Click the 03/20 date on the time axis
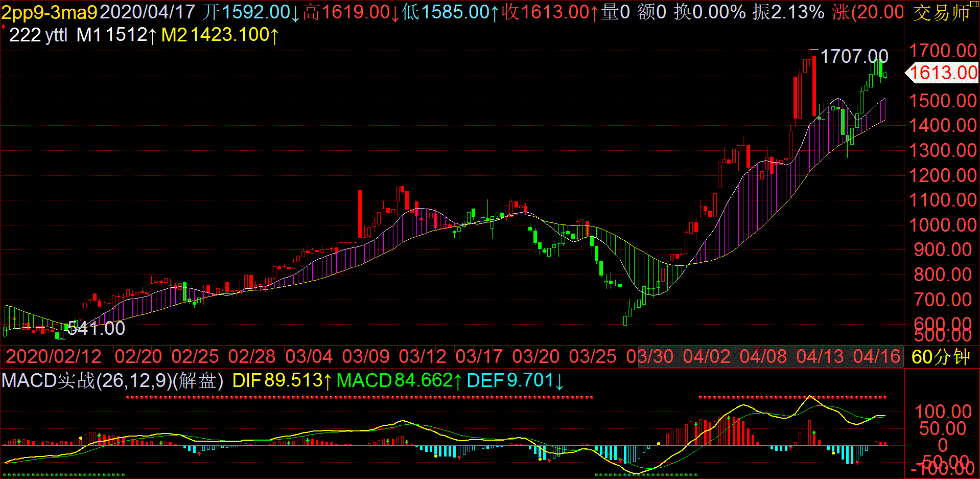This screenshot has height=479, width=980. 536,356
